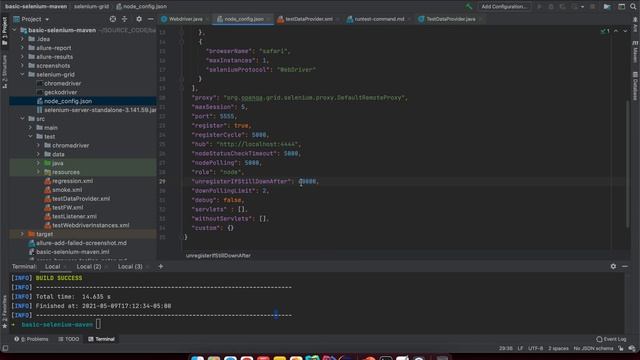Viewport: 640px width, 360px height.
Task: Switch to terminal tab Local (2)
Action: [x=89, y=267]
